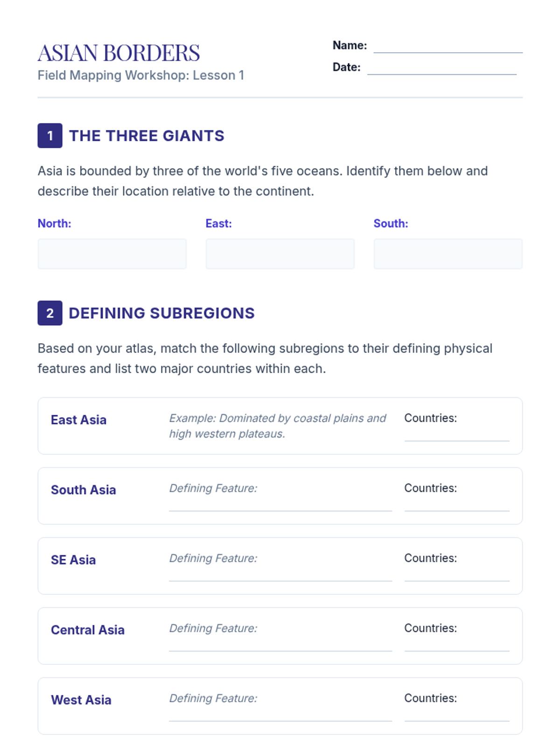This screenshot has height=747, width=560.
Task: Click the South Asia Countries answer line
Action: click(x=456, y=505)
